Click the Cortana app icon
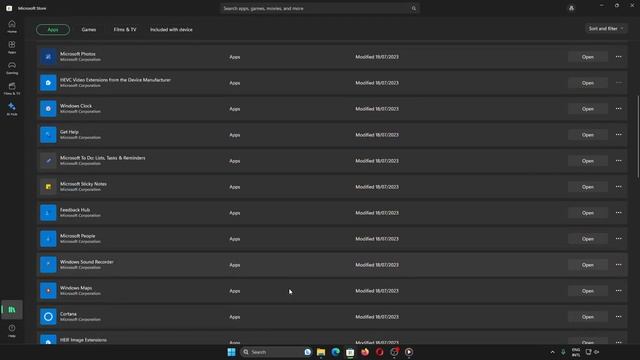640x360 pixels. (x=48, y=317)
